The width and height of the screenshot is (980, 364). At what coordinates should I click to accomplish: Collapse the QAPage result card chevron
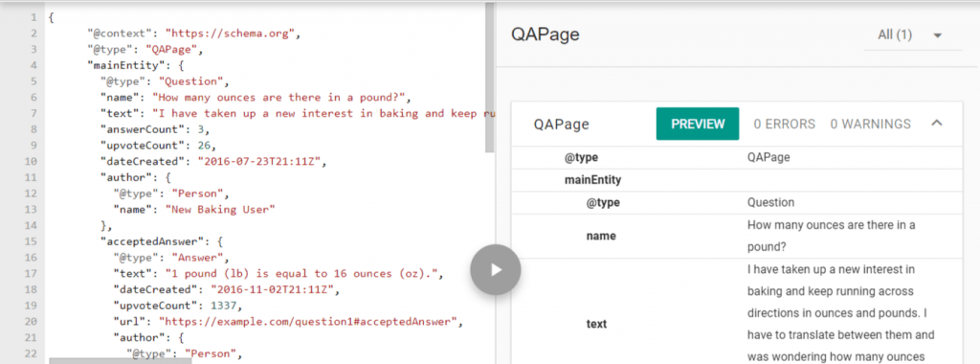pos(936,124)
